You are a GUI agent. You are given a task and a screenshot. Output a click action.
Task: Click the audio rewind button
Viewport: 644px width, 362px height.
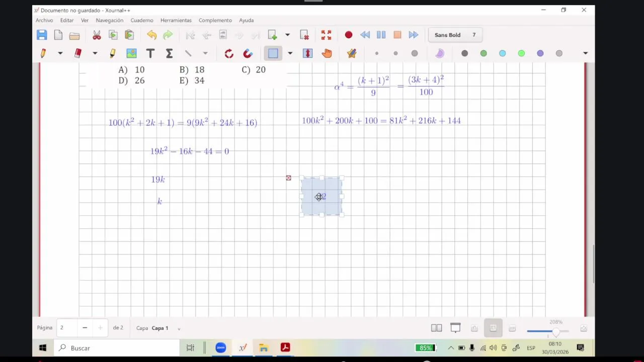(x=365, y=35)
